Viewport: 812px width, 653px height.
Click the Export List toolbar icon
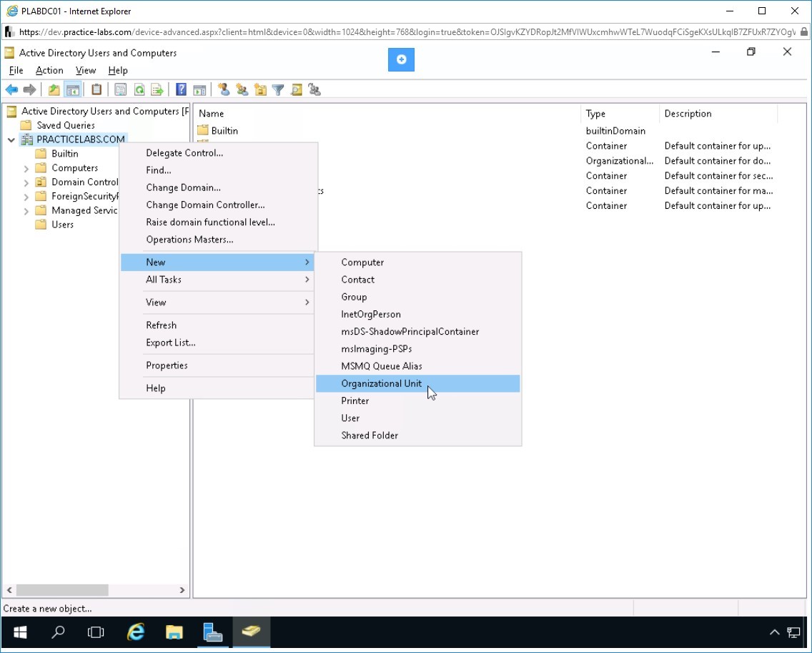[x=157, y=89]
